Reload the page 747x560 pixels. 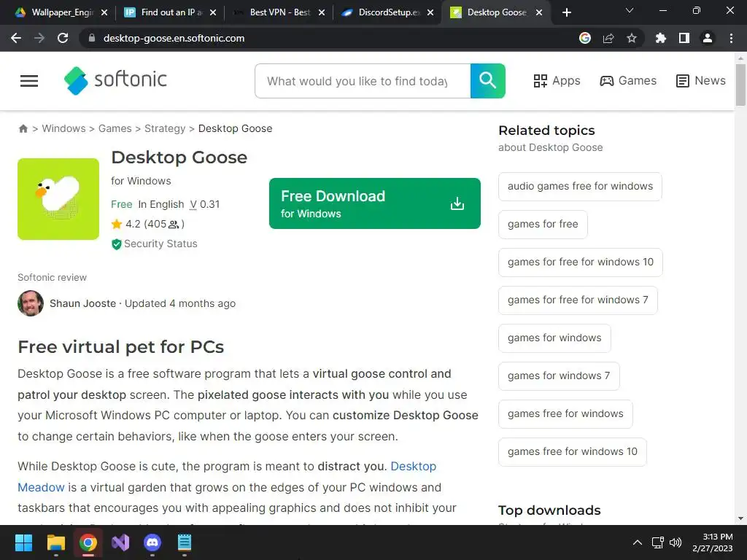point(63,38)
